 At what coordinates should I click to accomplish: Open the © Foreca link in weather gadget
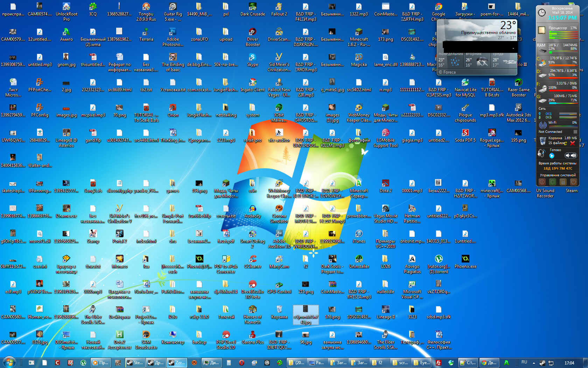447,72
